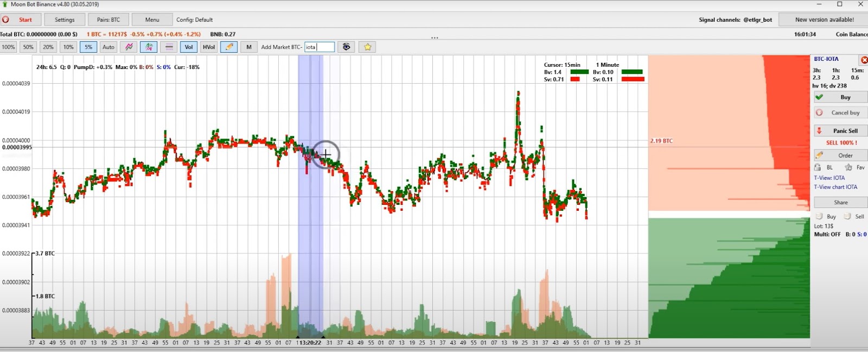Click the Add Market BTC input field
This screenshot has height=352, width=868.
[x=320, y=47]
